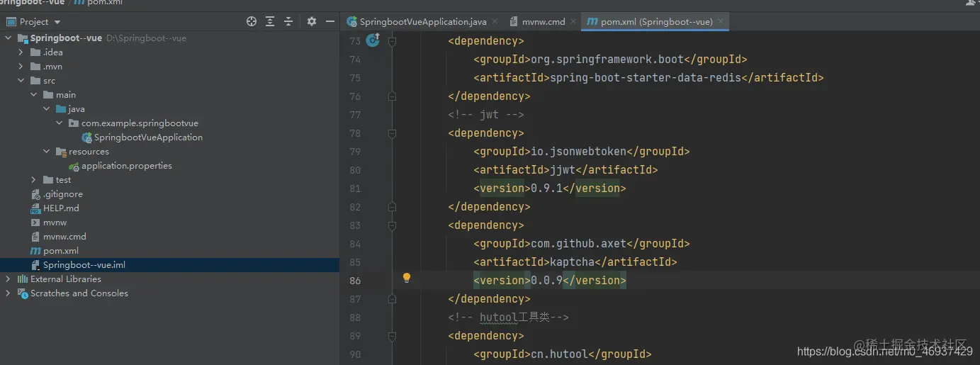Click the com.github.axet groupId text
Screen dimensions: 980x365
pyautogui.click(x=579, y=244)
